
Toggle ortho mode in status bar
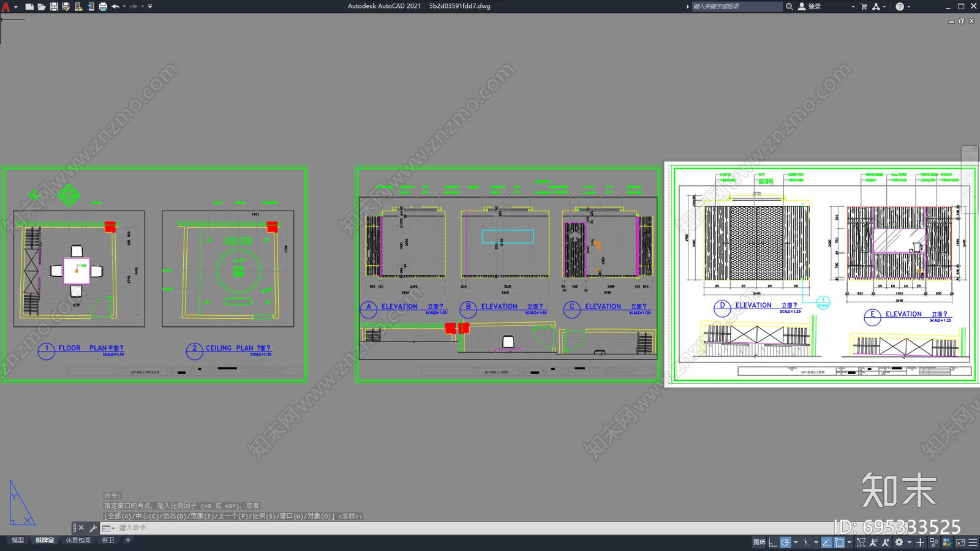pyautogui.click(x=773, y=542)
